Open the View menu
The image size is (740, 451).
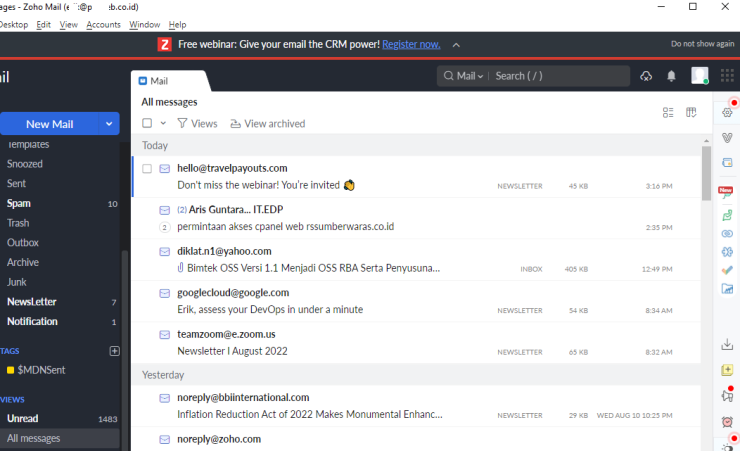[x=68, y=25]
